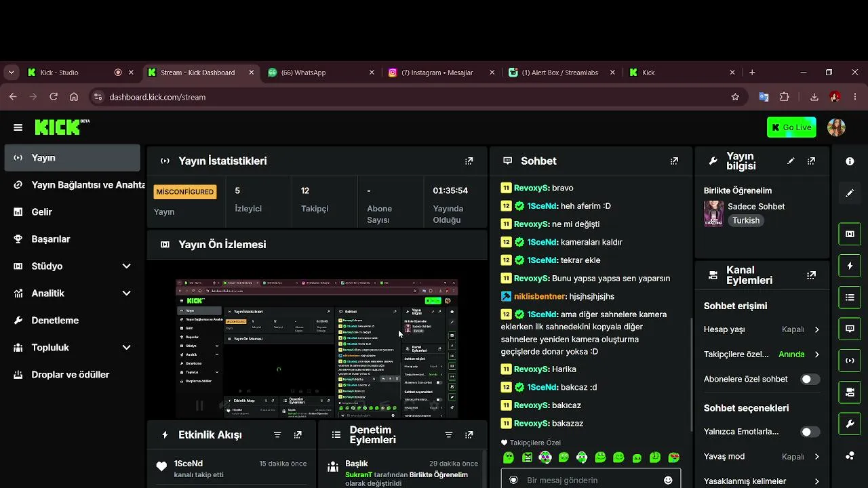The image size is (868, 488).
Task: Pop out the Denetim Eylemleri panel
Action: pyautogui.click(x=469, y=435)
